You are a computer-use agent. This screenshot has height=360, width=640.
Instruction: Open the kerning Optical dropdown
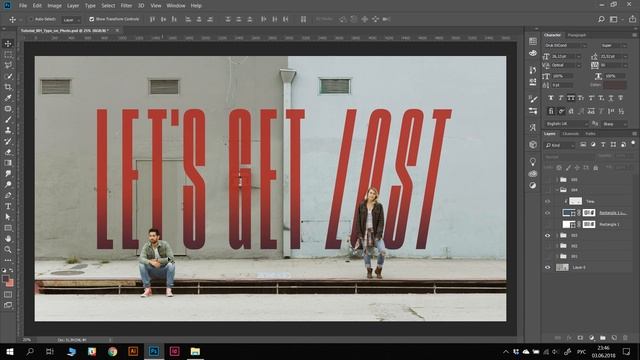[x=566, y=65]
